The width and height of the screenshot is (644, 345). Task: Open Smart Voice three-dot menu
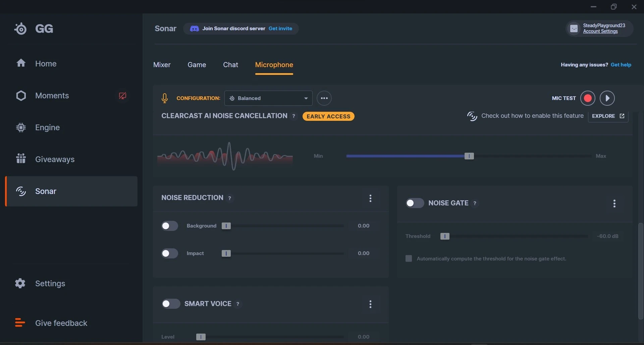coord(370,304)
